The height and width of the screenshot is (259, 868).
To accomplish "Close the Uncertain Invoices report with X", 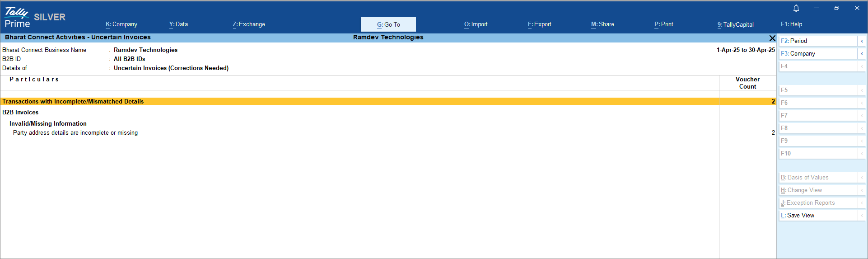I will pyautogui.click(x=772, y=38).
